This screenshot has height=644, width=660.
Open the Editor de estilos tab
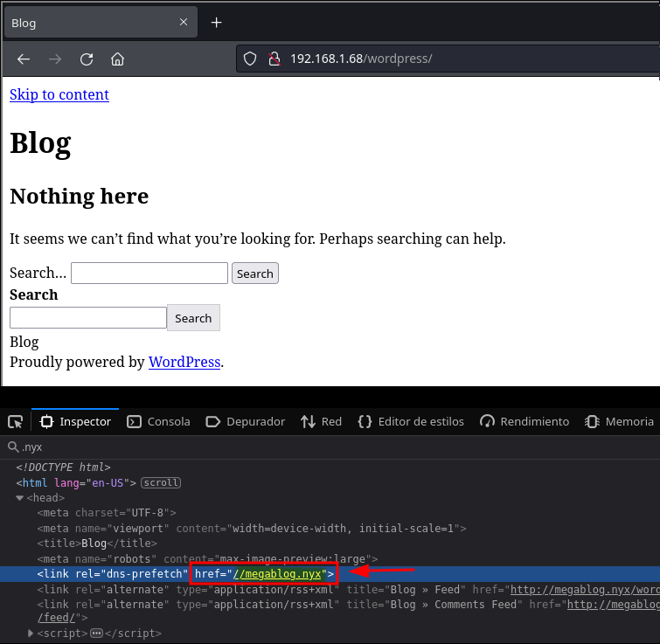[411, 422]
